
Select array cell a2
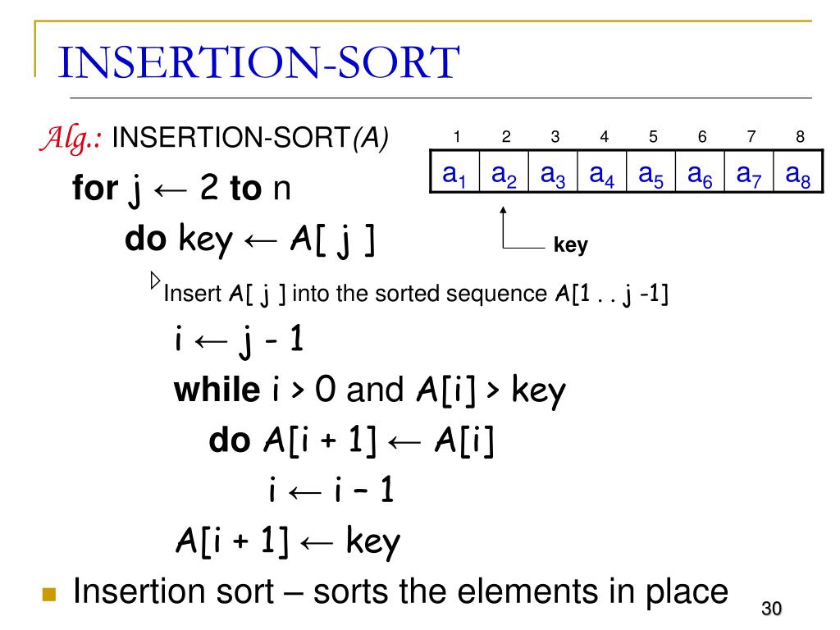click(504, 171)
